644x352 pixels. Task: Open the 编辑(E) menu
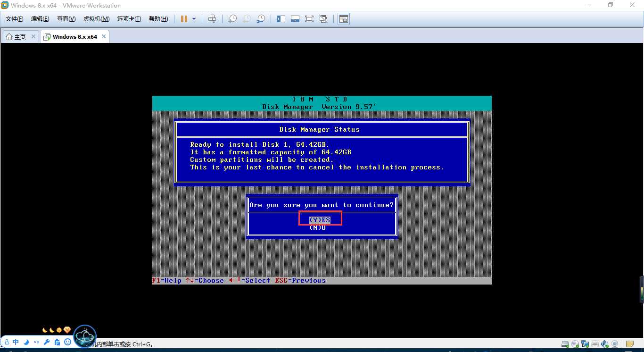[40, 19]
